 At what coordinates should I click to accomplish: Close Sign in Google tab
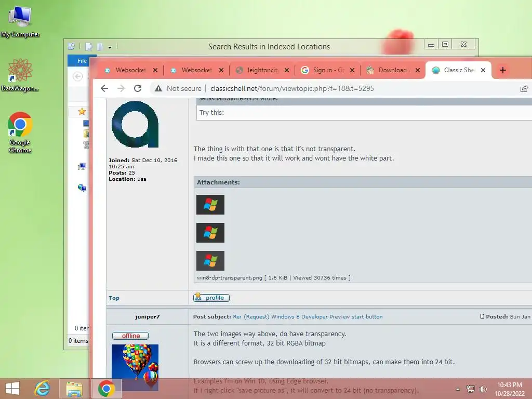coord(352,70)
